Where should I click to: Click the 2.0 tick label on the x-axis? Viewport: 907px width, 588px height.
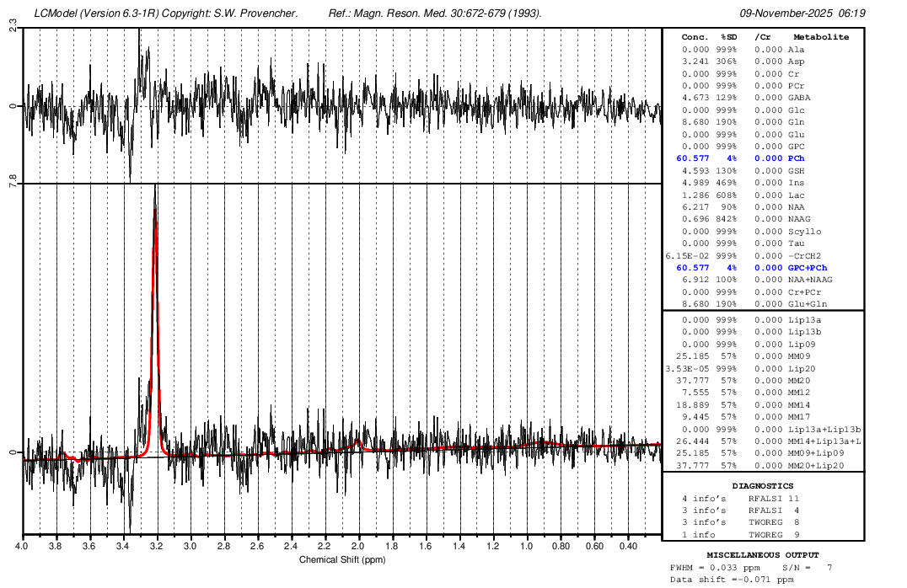[358, 546]
